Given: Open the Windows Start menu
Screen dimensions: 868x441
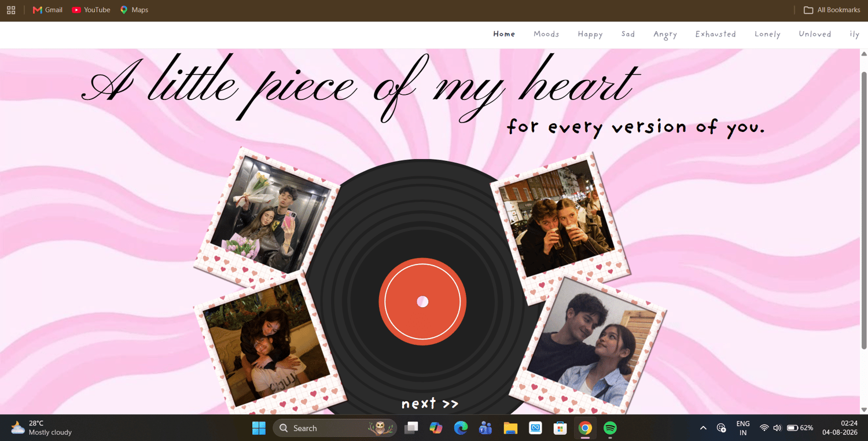Looking at the screenshot, I should coord(259,428).
